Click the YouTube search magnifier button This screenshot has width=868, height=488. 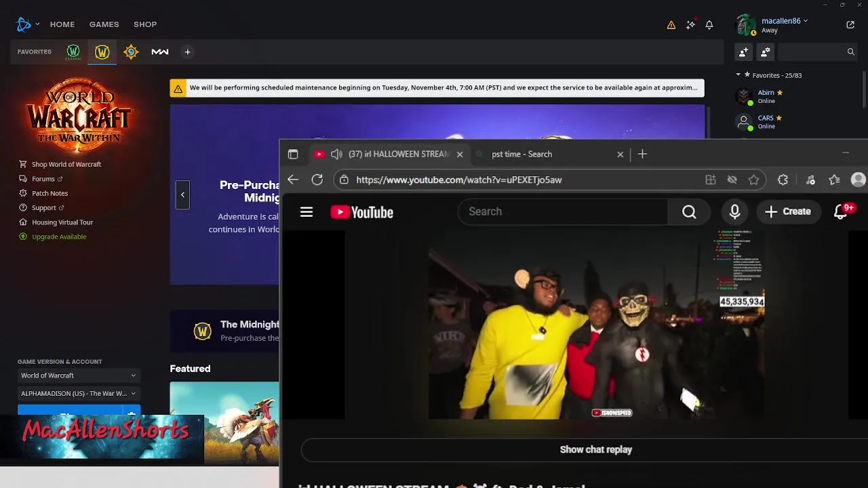tap(689, 212)
